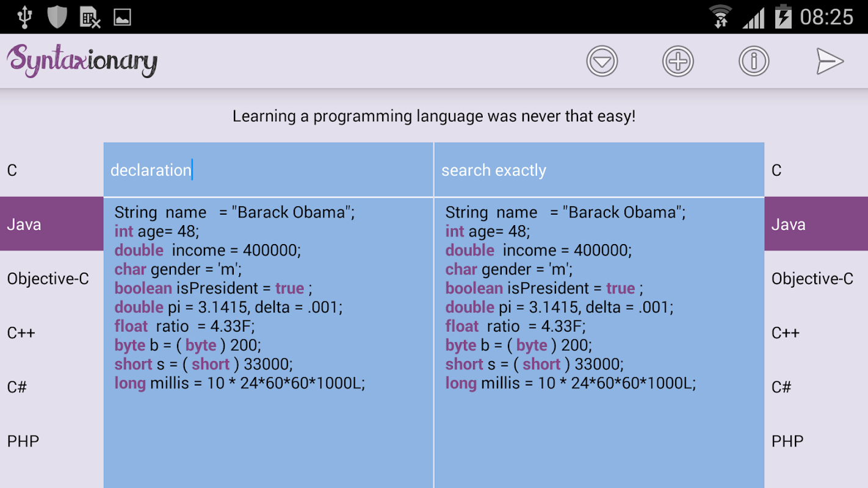This screenshot has height=488, width=868.
Task: Select PHP in the right language list
Action: (x=816, y=440)
